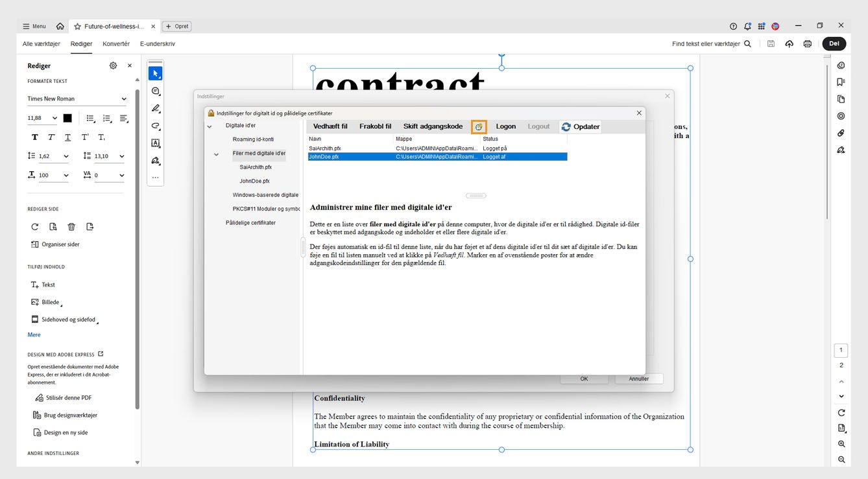Open the notifications bell
This screenshot has width=868, height=479.
click(747, 27)
